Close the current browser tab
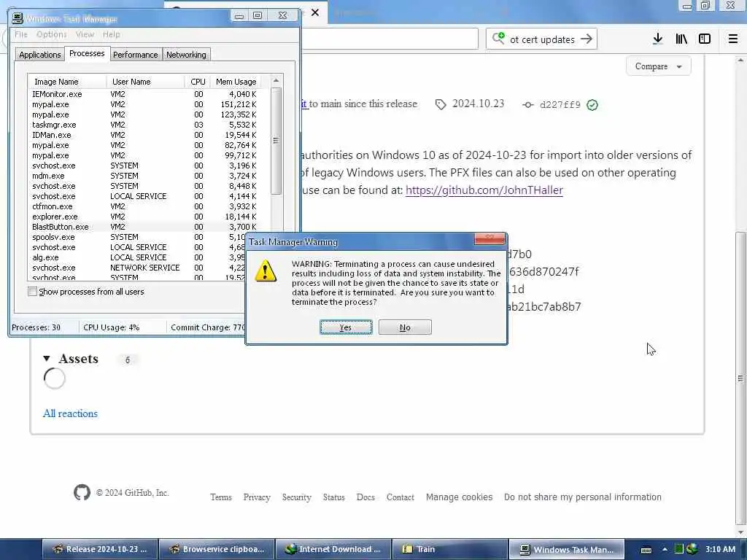 pos(315,12)
